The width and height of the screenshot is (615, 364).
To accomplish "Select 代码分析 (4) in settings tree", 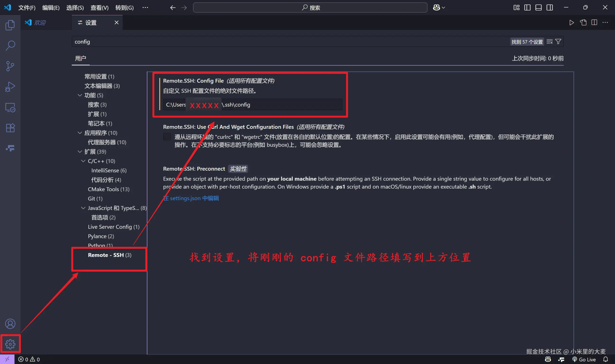I will click(x=106, y=180).
